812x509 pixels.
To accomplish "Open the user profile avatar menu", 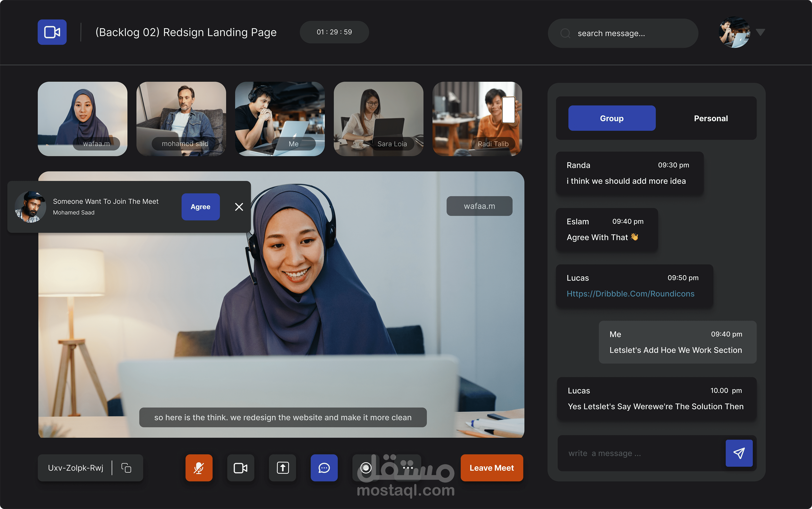I will pyautogui.click(x=734, y=32).
